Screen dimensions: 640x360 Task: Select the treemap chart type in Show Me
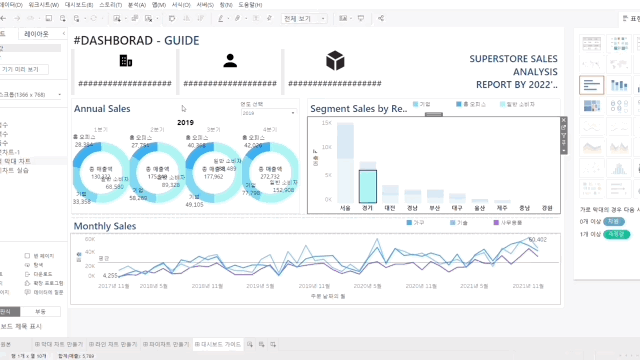(591, 106)
